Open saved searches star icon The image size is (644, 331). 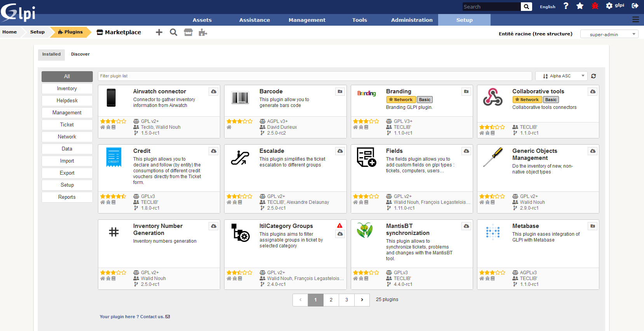(x=580, y=6)
